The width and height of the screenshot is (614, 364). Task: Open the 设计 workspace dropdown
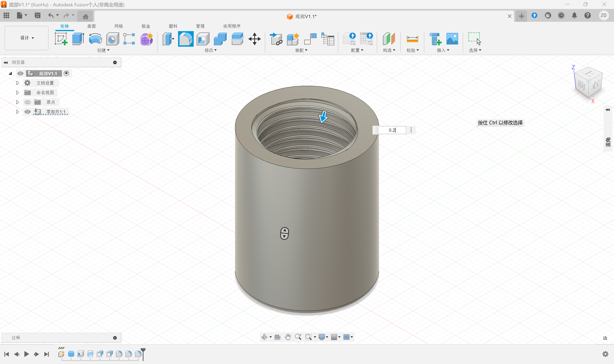click(x=27, y=38)
